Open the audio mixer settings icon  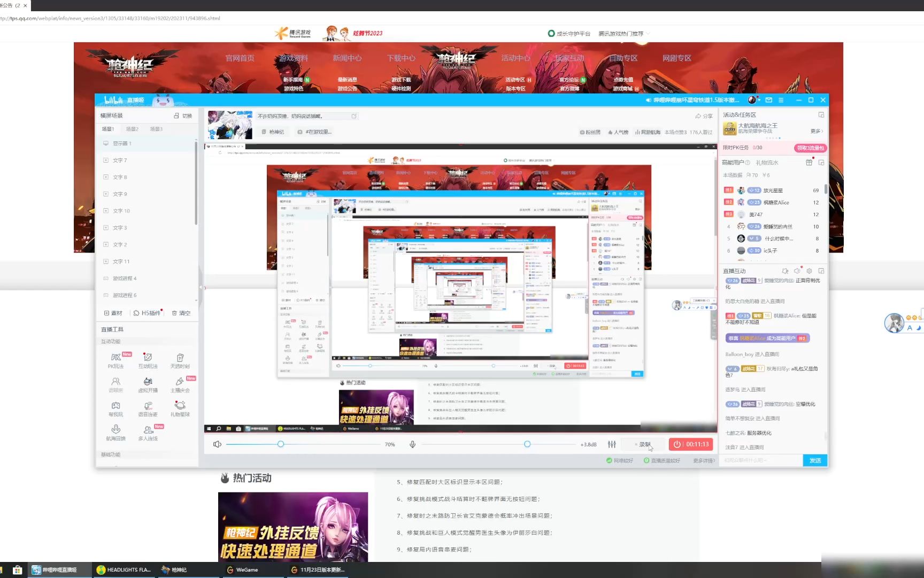[x=612, y=444]
